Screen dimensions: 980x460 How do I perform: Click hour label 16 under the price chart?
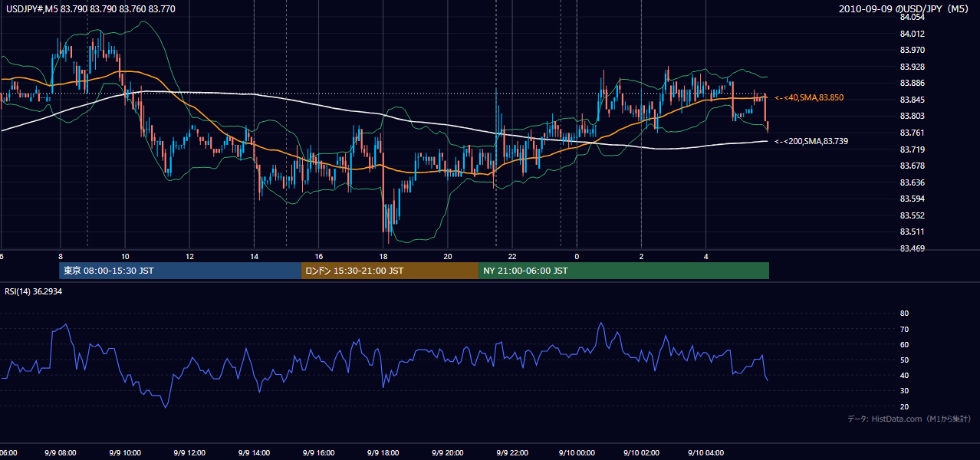(x=318, y=257)
